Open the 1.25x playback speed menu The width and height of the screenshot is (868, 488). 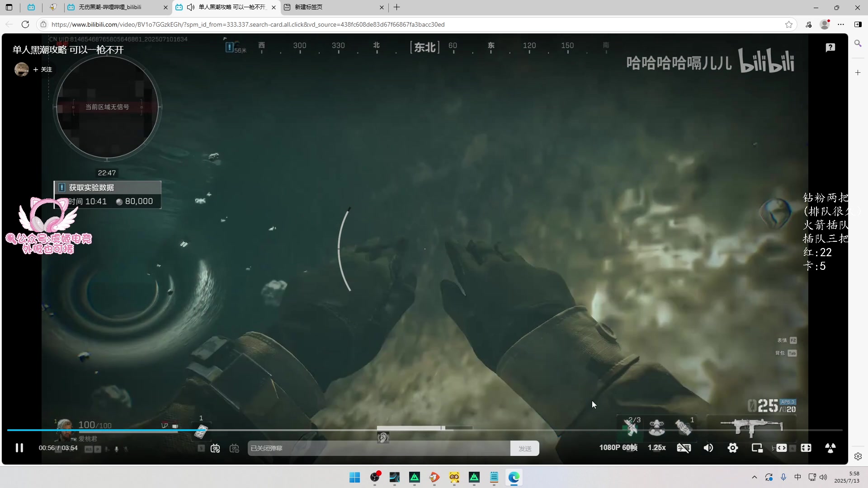coord(657,447)
